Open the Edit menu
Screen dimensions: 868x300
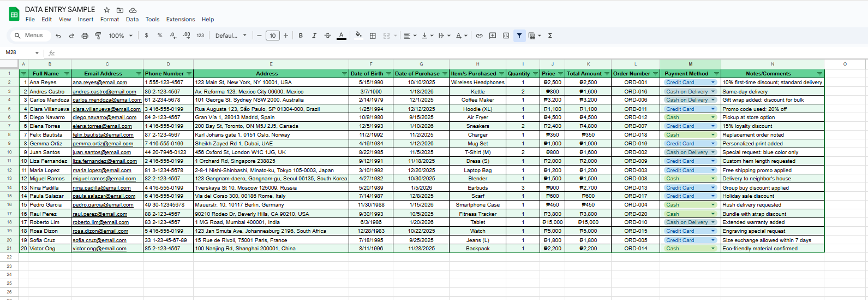(47, 19)
